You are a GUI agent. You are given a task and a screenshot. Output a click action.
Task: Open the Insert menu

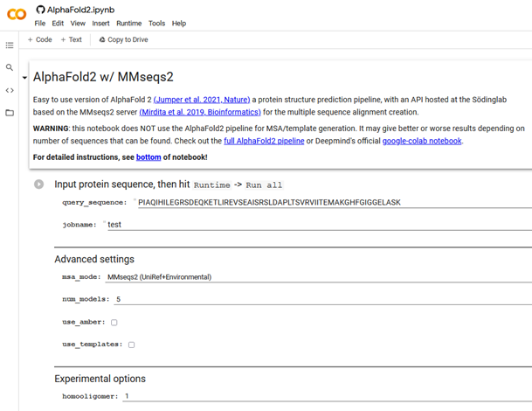[100, 24]
